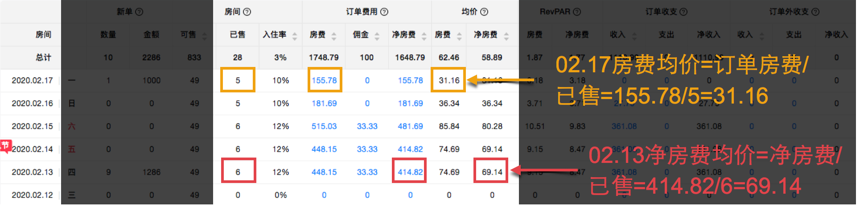Click help icon next to 新单
Viewport: 868px width, 212px height.
(139, 12)
